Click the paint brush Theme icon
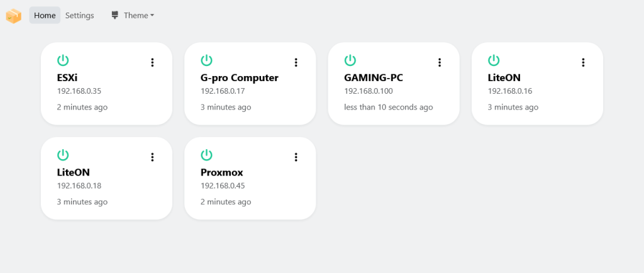This screenshot has width=644, height=273. click(x=114, y=16)
